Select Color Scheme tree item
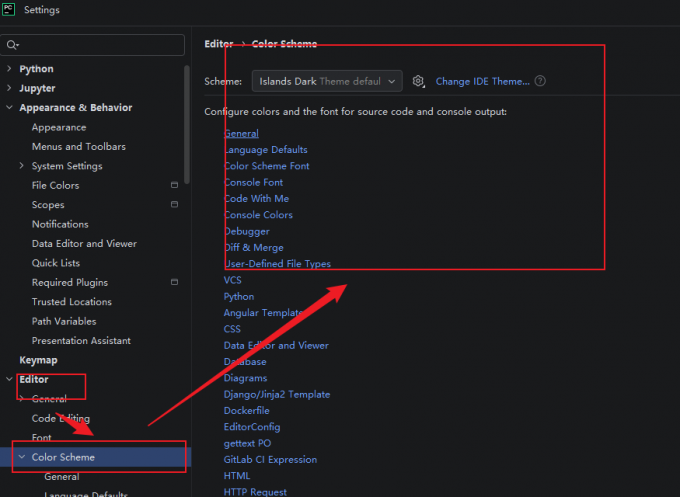Viewport: 680px width, 497px height. pyautogui.click(x=63, y=457)
